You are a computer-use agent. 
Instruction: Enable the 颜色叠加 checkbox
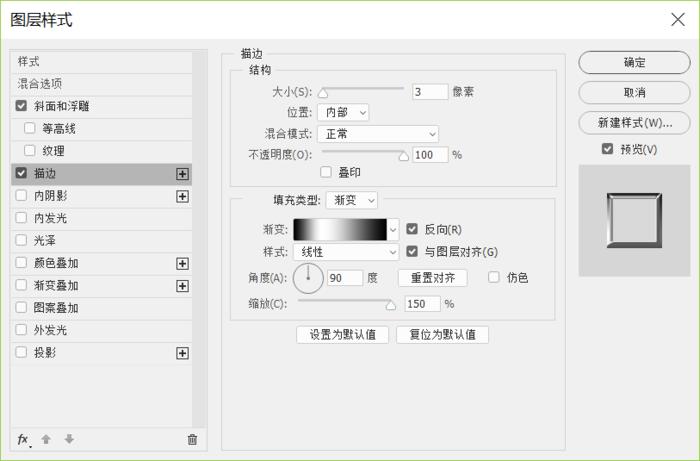[21, 262]
